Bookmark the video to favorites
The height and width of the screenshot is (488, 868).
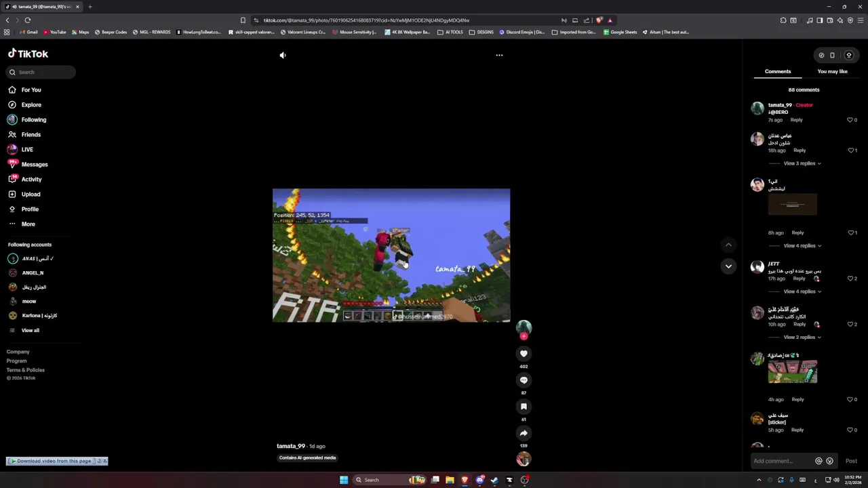[524, 406]
